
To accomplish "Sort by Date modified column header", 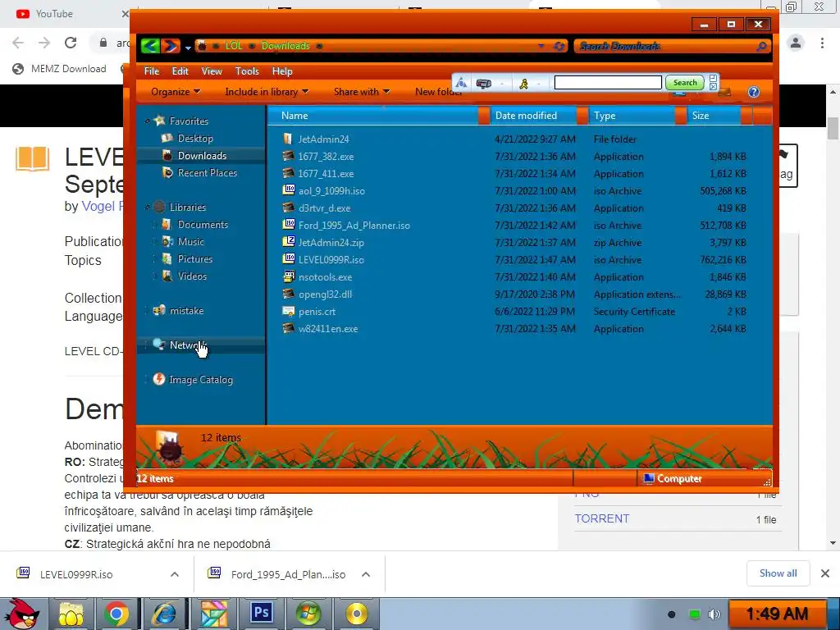I will pyautogui.click(x=533, y=116).
